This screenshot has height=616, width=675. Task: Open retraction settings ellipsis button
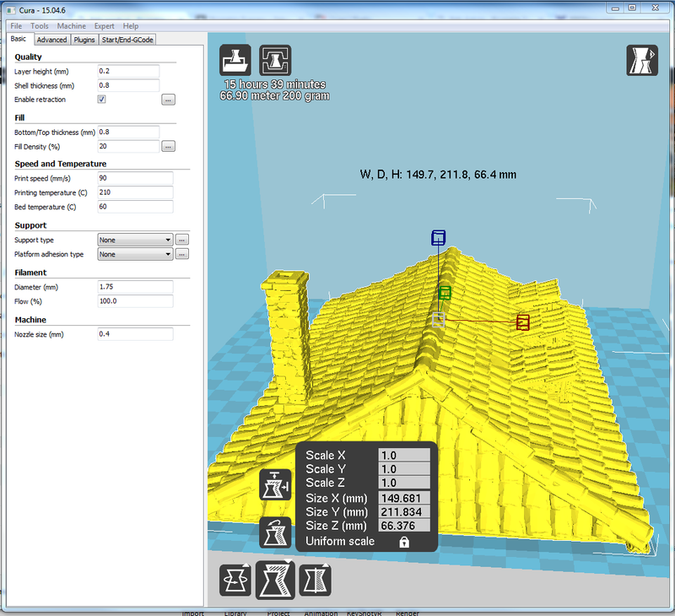click(168, 100)
